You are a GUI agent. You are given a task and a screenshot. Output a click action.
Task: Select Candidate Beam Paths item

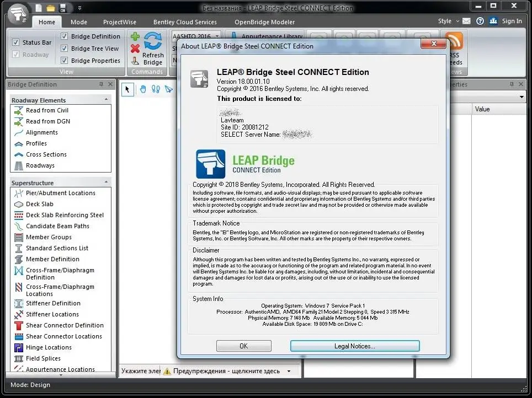(x=57, y=226)
